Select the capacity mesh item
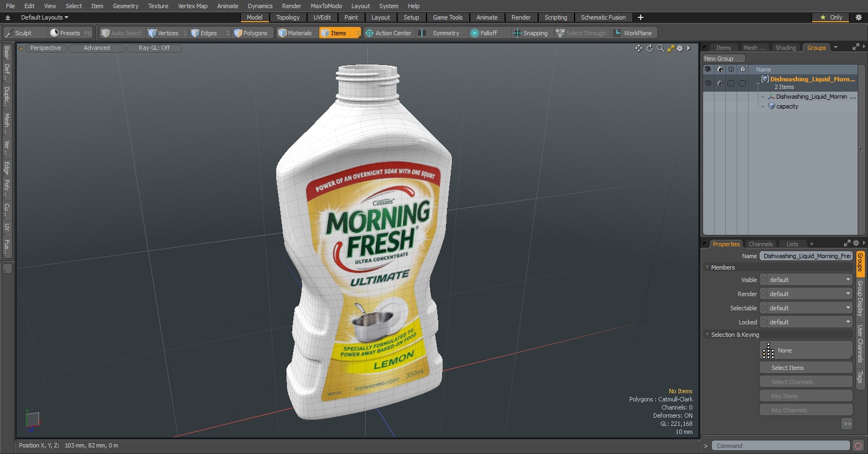868x454 pixels. point(787,106)
